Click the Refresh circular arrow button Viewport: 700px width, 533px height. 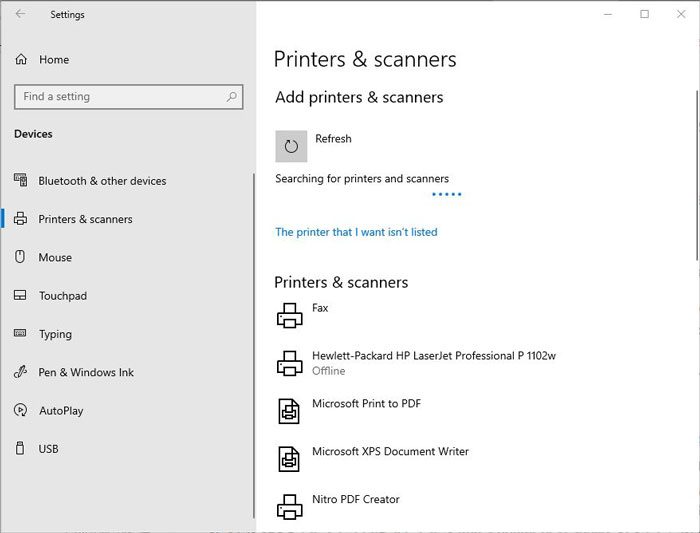tap(291, 146)
